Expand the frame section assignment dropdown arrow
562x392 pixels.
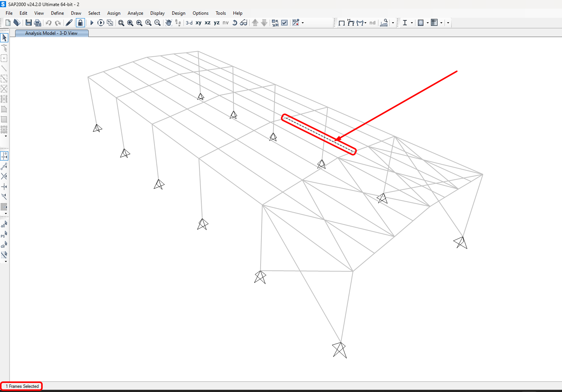point(412,23)
